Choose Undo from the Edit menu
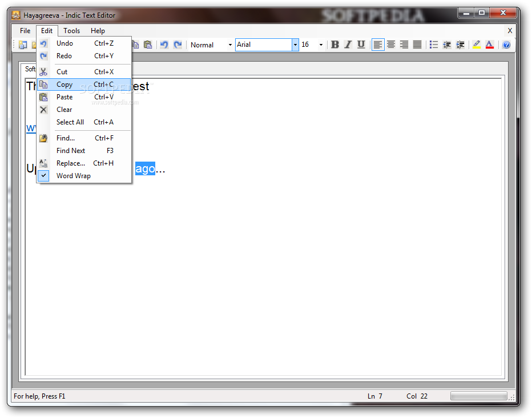532x418 pixels. coord(84,43)
